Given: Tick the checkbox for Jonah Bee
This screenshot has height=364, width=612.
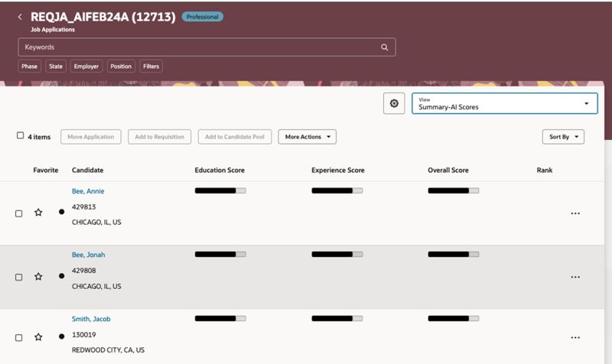Looking at the screenshot, I should (19, 277).
